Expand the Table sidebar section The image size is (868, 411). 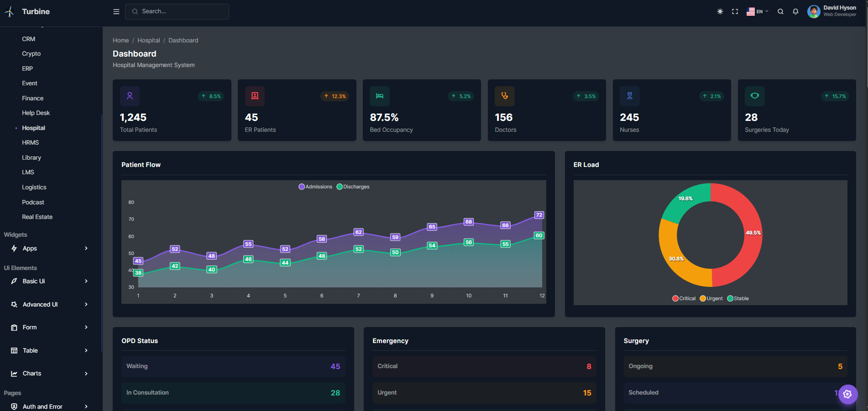point(30,350)
